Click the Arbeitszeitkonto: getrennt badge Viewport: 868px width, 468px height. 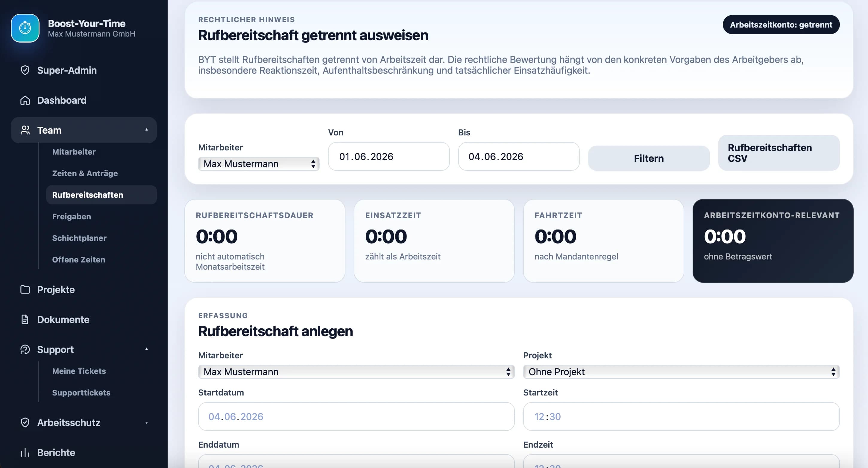[x=781, y=25]
